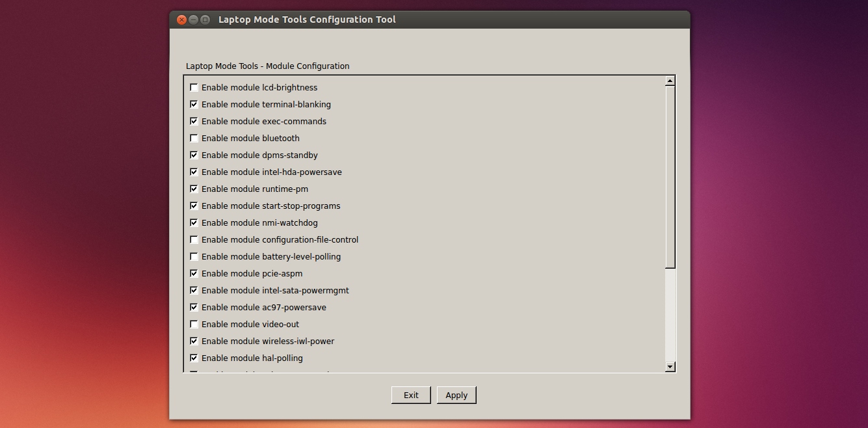Toggle the start-stop-programs module
This screenshot has height=428, width=868.
click(194, 206)
